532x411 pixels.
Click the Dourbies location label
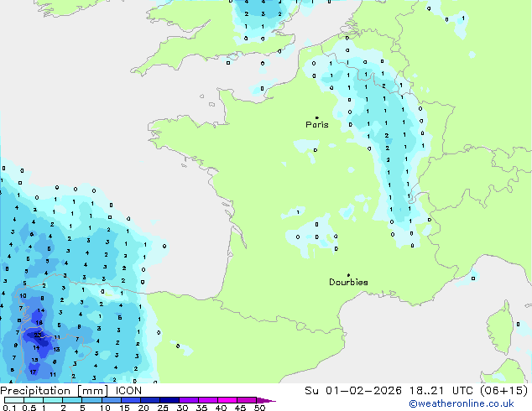(x=348, y=282)
